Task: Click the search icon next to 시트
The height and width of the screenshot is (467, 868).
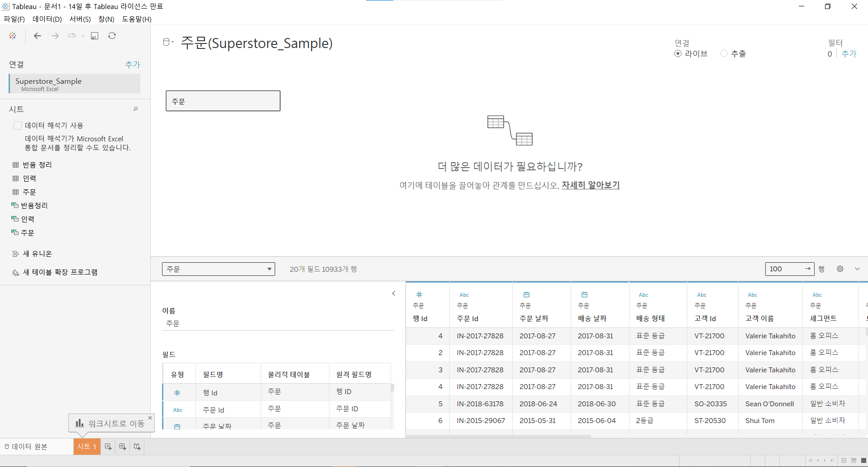Action: [135, 109]
